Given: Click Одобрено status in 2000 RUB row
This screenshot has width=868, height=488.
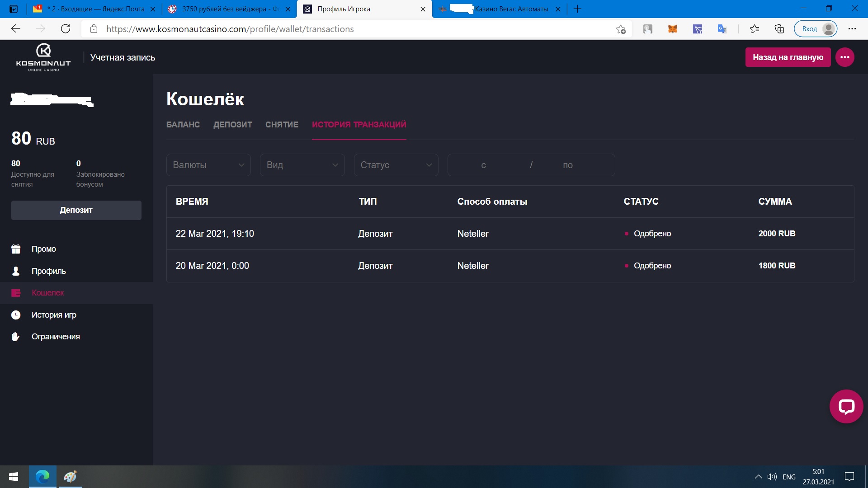Looking at the screenshot, I should point(652,234).
